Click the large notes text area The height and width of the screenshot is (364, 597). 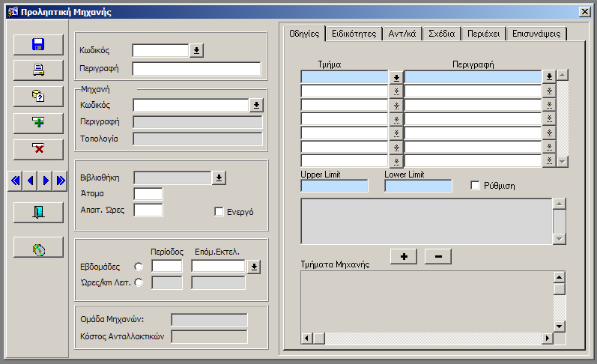(x=426, y=221)
